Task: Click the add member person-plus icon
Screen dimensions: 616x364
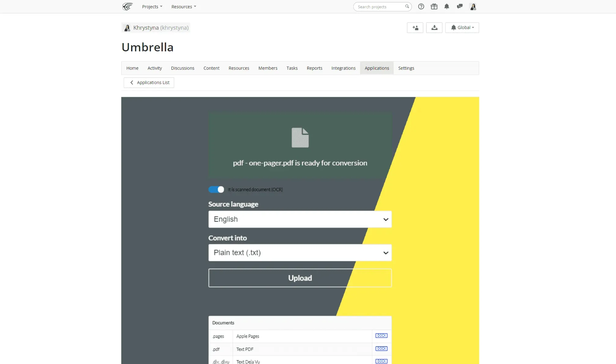Action: 415,27
